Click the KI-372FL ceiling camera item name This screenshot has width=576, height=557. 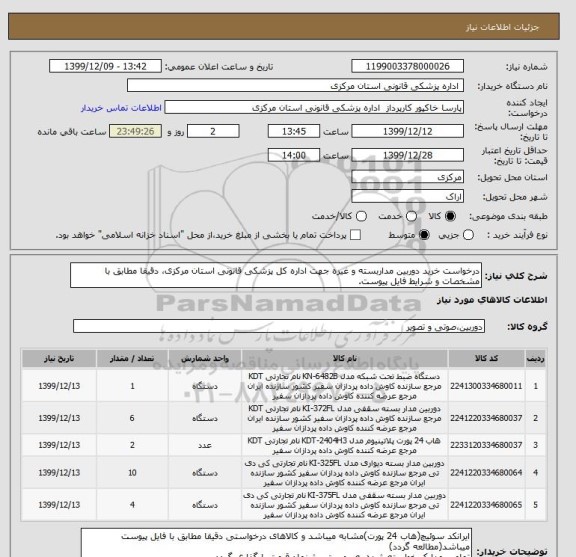point(345,418)
